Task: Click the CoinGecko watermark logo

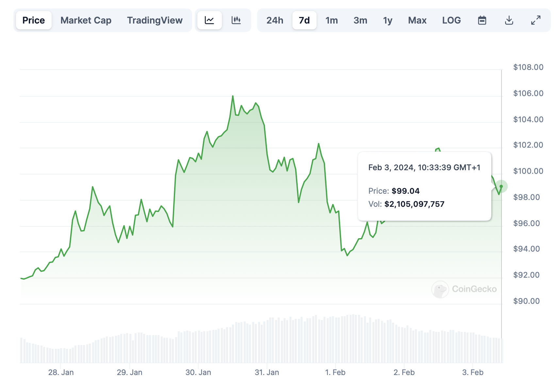Action: [x=464, y=289]
